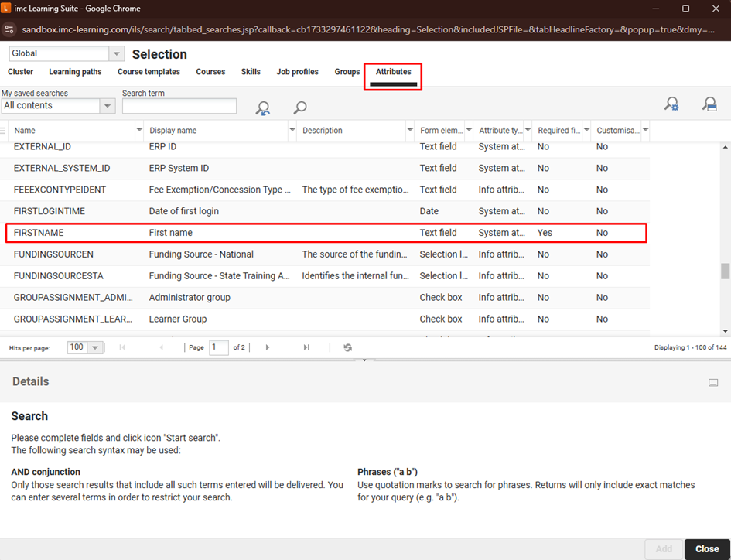Open the search settings gear-magnifier icon

click(671, 104)
